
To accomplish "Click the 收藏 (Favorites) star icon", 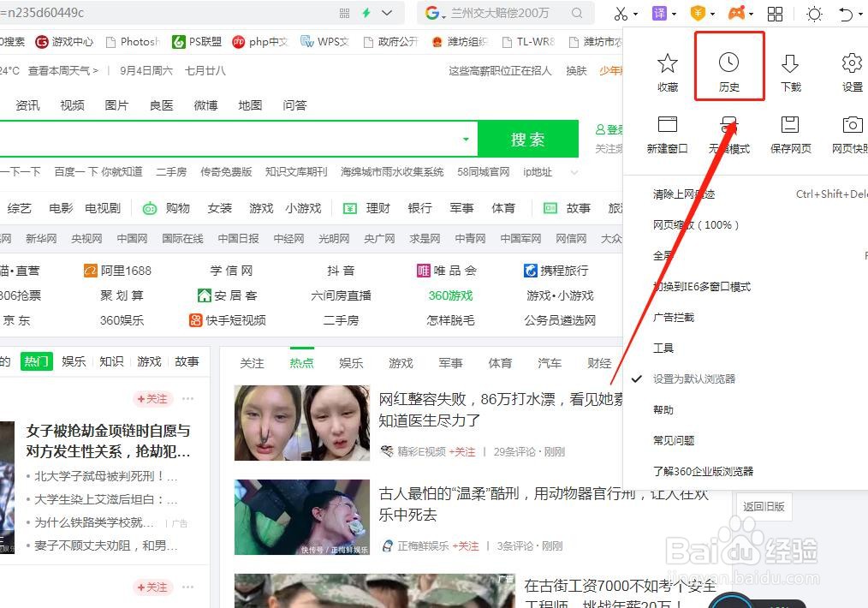I will coord(667,66).
